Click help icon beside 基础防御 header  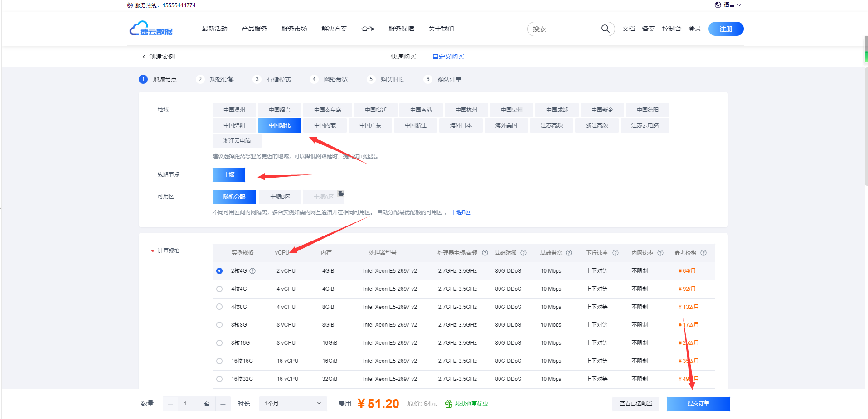[524, 253]
